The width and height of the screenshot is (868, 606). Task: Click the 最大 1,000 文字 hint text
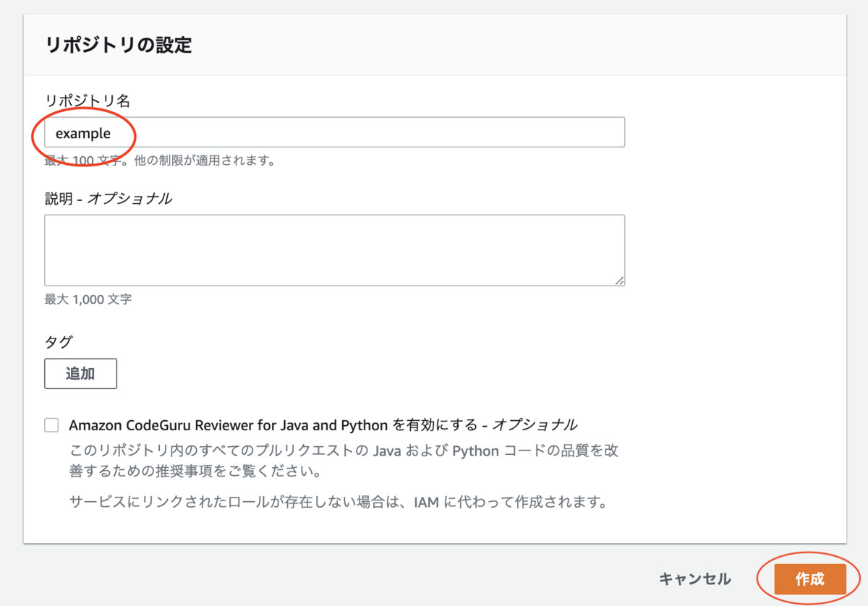point(88,299)
